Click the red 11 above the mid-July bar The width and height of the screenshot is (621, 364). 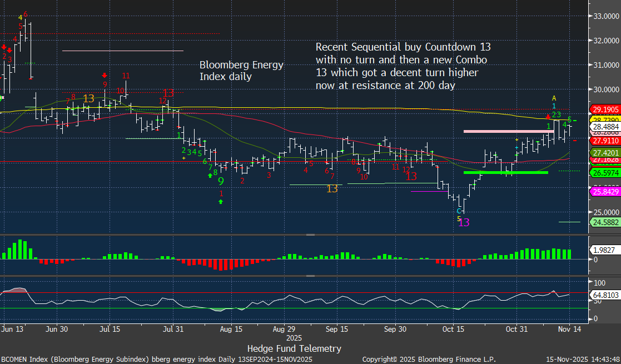pyautogui.click(x=126, y=76)
